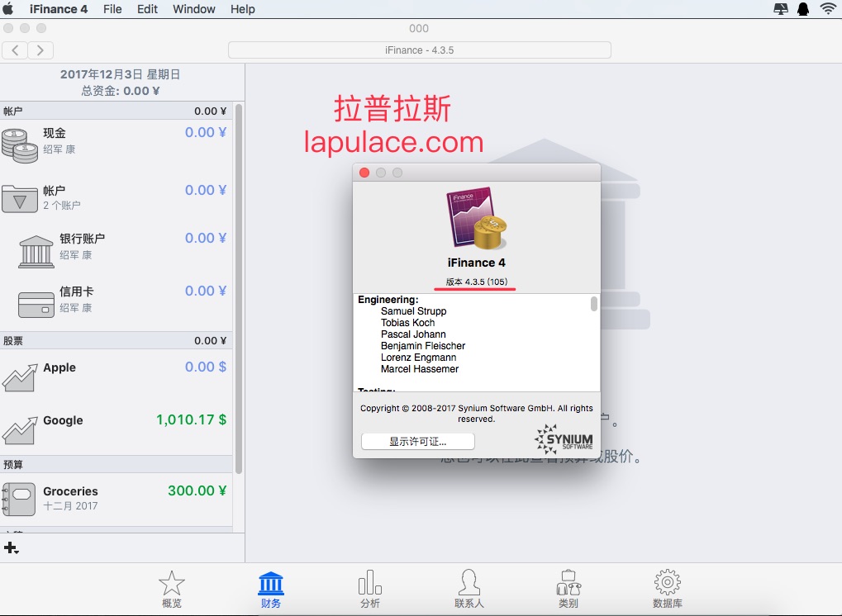Image resolution: width=842 pixels, height=616 pixels.
Task: Click the iFinance - 4.3.5 title field
Action: pyautogui.click(x=420, y=50)
